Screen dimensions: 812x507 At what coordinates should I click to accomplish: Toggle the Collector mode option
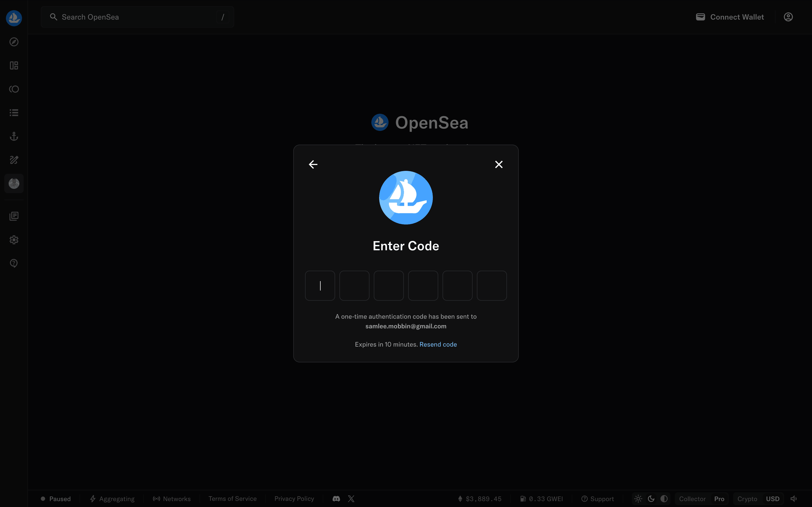click(x=692, y=499)
